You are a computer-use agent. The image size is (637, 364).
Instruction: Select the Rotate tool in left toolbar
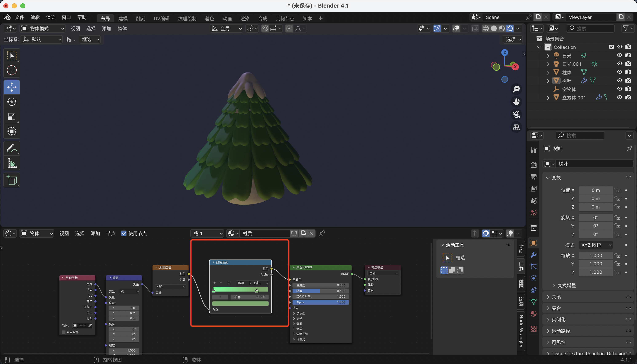click(x=12, y=102)
